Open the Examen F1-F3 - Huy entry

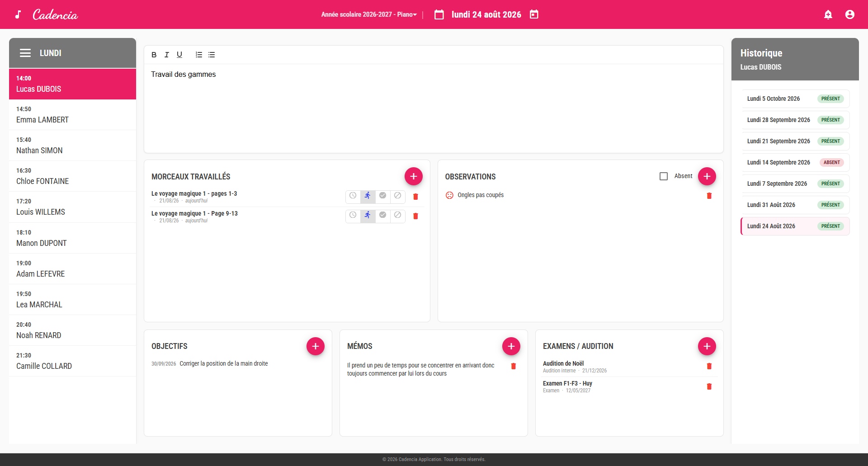pos(567,383)
